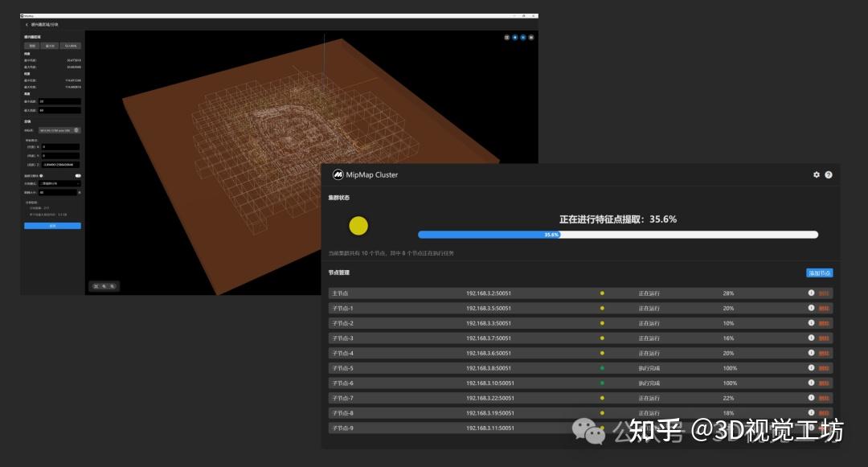Click the red 删除 link on 子节点-9
868x467 pixels.
click(822, 428)
